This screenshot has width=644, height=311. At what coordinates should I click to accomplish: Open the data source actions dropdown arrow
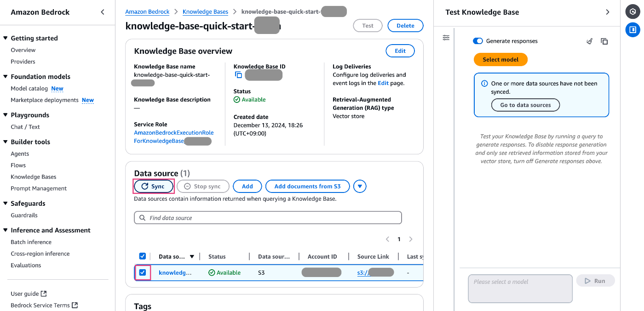coord(360,187)
